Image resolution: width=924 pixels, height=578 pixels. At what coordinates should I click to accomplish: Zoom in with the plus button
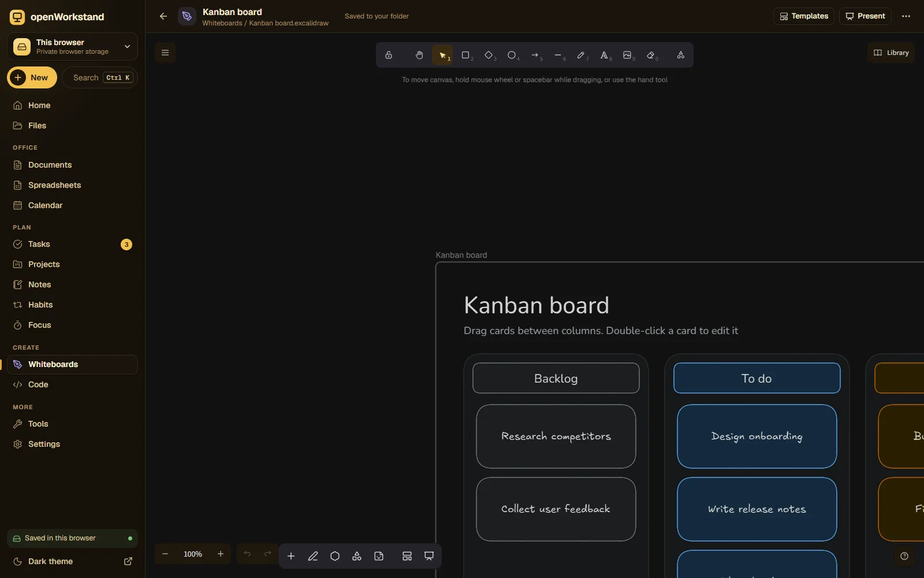pos(220,554)
